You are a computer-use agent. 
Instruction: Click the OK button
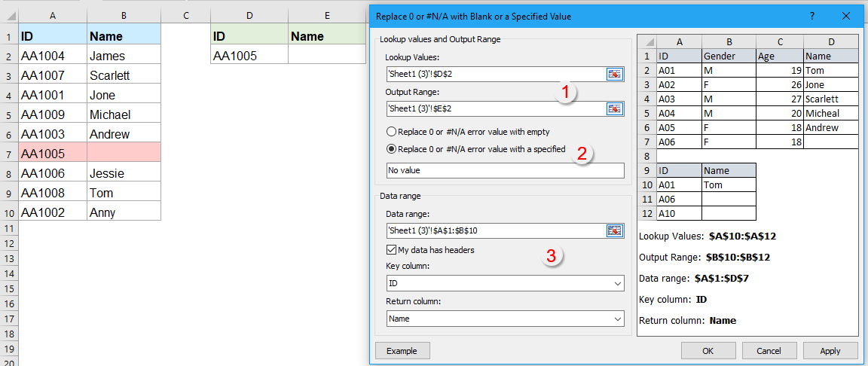(708, 351)
